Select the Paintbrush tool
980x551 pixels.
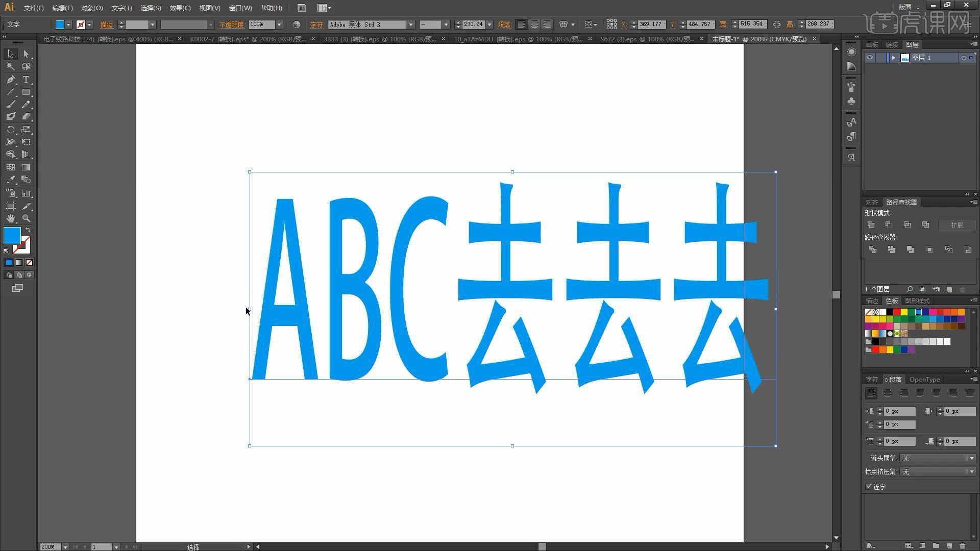tap(10, 105)
